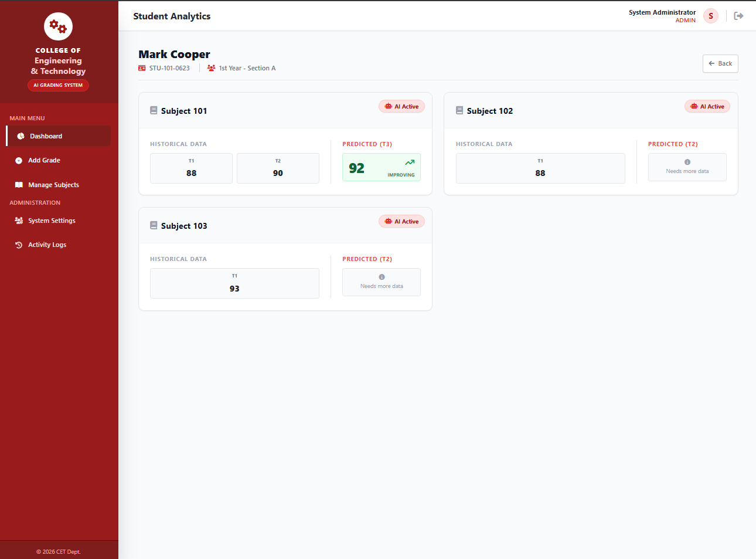Click the Activity Logs history icon
The width and height of the screenshot is (756, 559).
tap(18, 245)
